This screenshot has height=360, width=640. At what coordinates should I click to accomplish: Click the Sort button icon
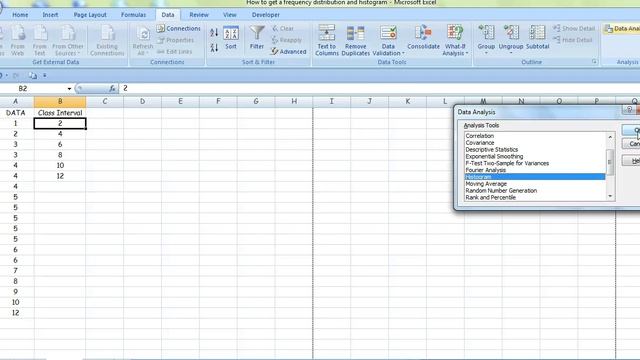pos(231,38)
